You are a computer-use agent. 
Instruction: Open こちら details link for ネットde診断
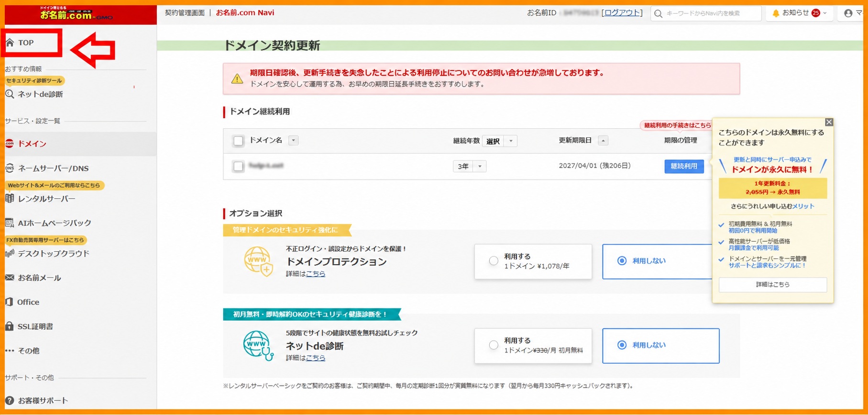point(316,358)
